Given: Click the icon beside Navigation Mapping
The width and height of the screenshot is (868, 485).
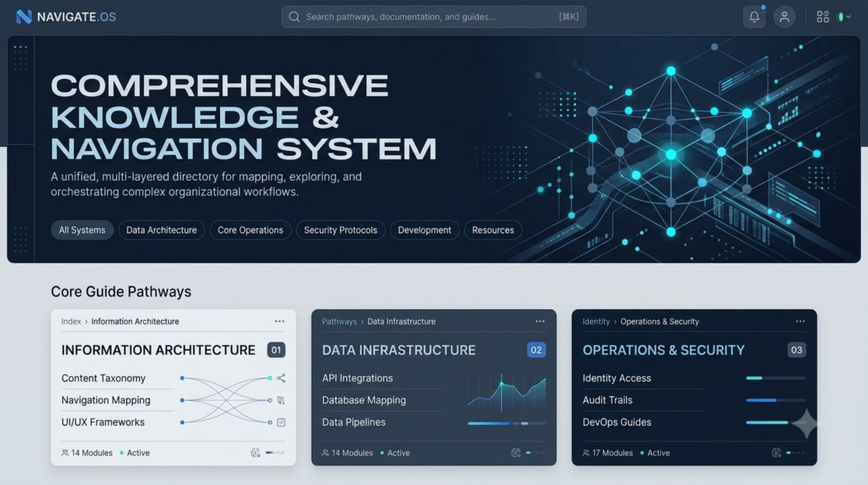Looking at the screenshot, I should (281, 400).
